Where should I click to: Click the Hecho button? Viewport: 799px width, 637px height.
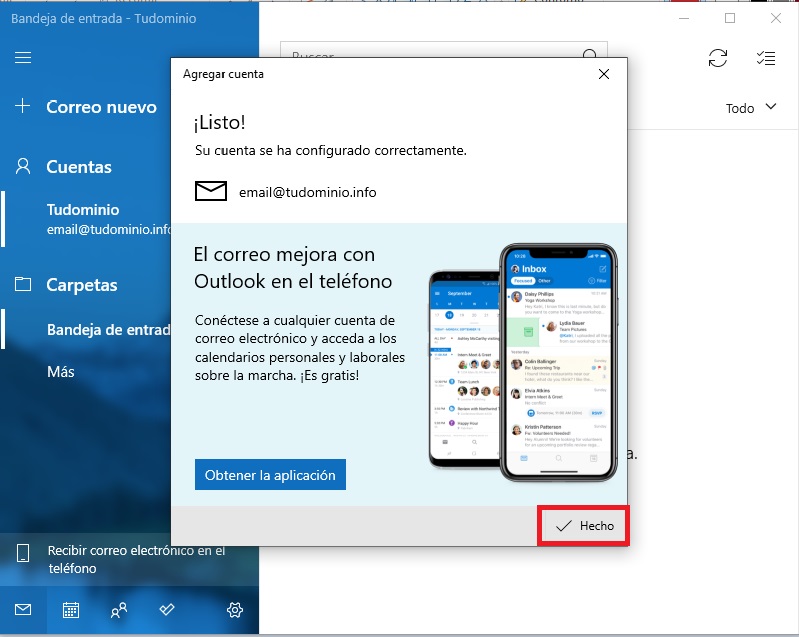(x=584, y=526)
